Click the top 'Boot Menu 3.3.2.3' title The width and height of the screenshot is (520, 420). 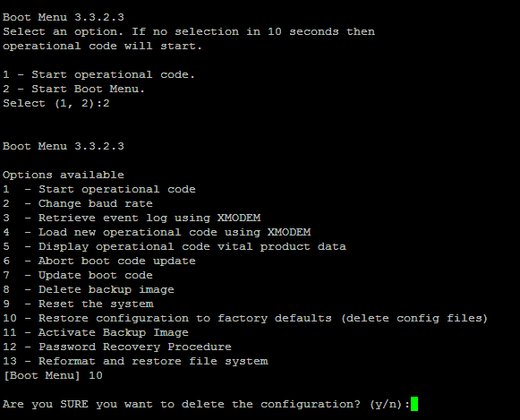(64, 17)
